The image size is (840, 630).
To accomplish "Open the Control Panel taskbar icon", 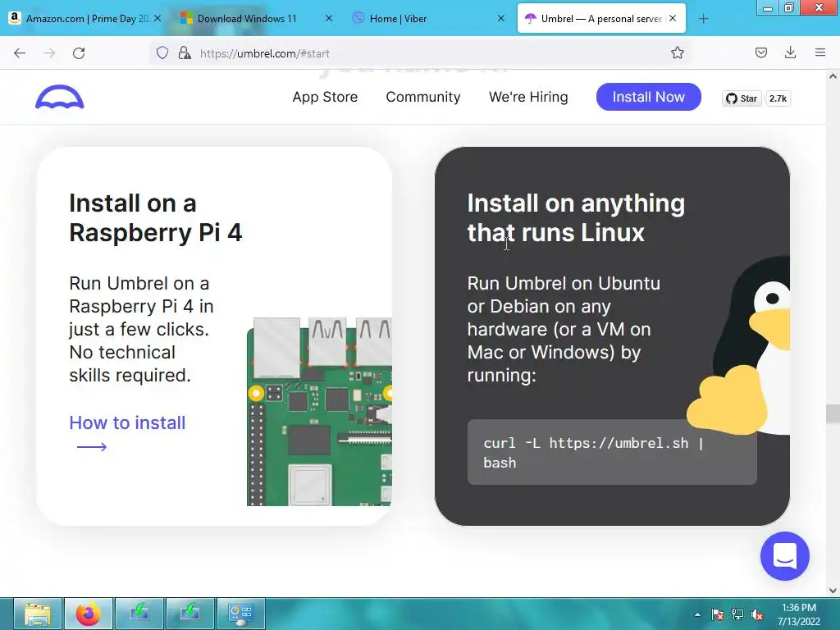I will (240, 614).
